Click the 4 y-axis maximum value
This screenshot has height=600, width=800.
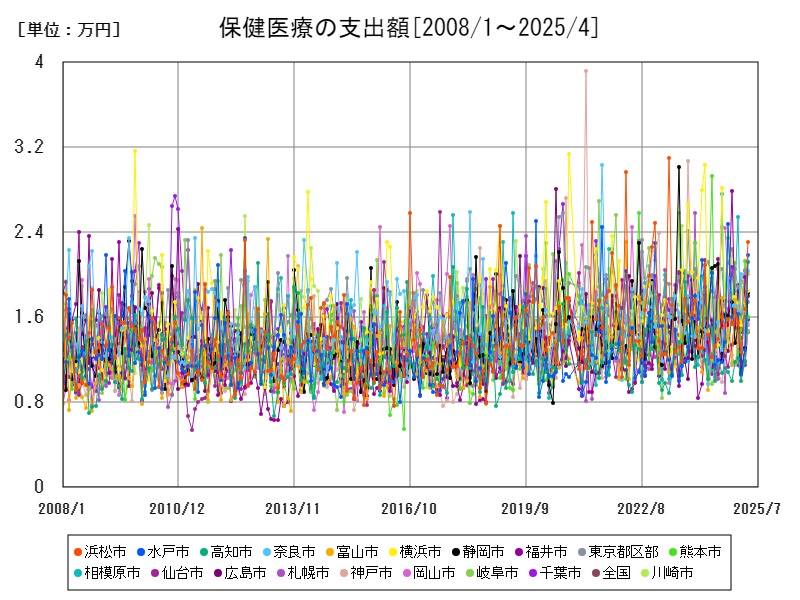(39, 62)
